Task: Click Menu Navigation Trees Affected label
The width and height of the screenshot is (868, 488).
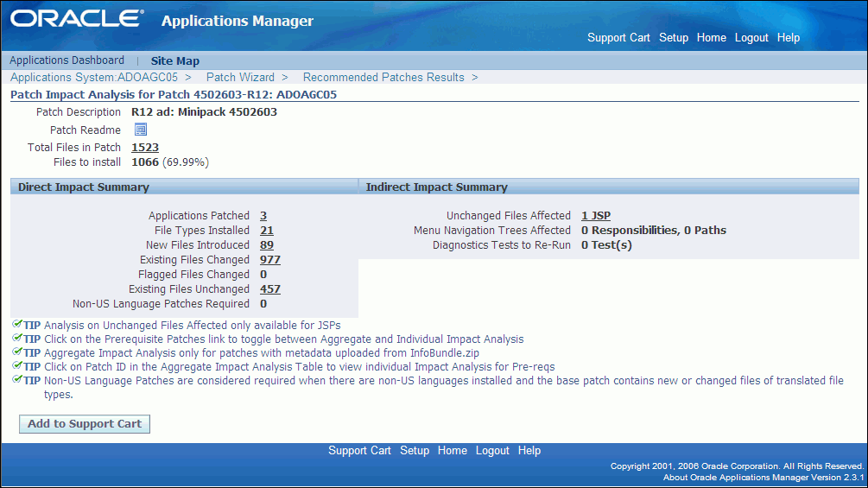Action: [492, 230]
